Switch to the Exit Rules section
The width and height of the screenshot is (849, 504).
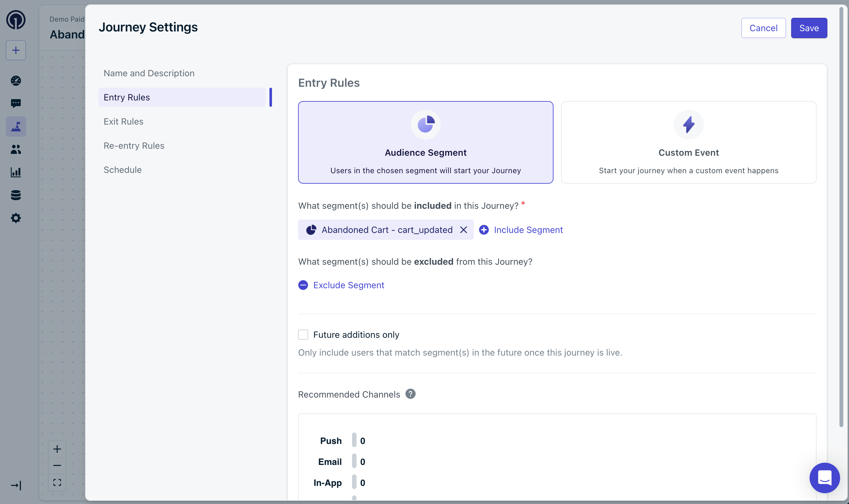(x=123, y=122)
